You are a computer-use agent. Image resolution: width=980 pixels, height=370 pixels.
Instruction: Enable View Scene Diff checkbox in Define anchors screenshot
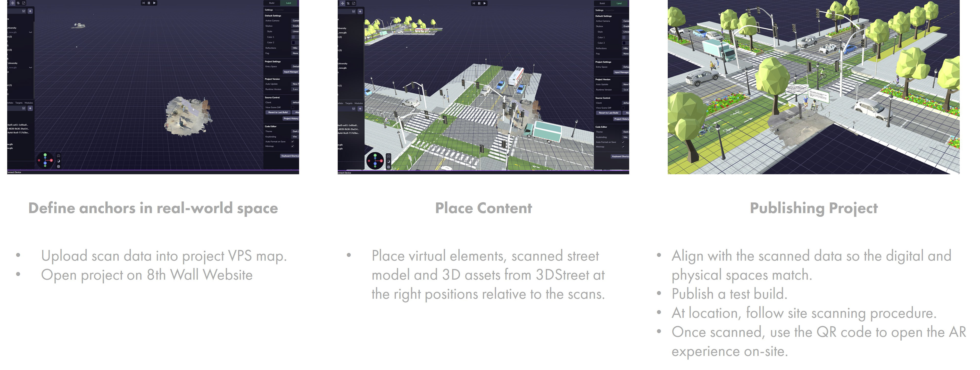coord(292,107)
